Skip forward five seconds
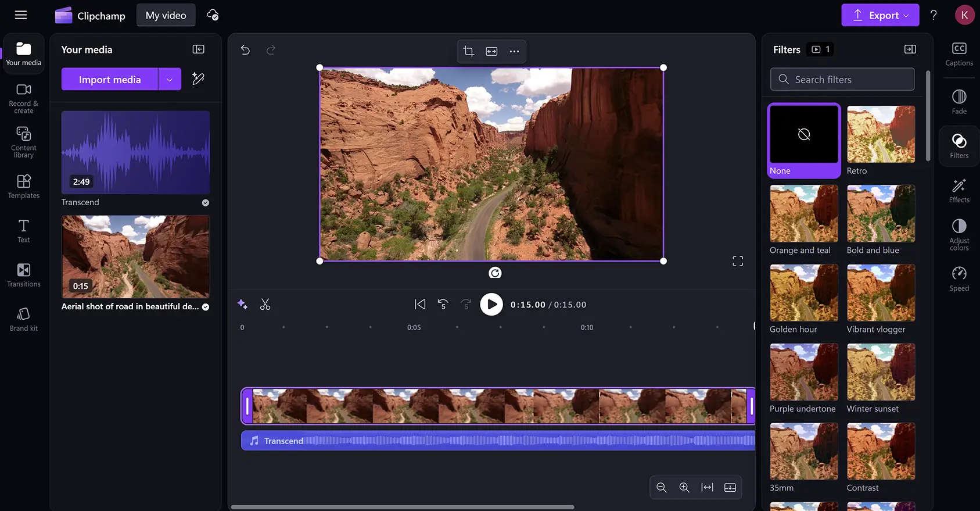Screen dimensions: 980x511 point(466,304)
